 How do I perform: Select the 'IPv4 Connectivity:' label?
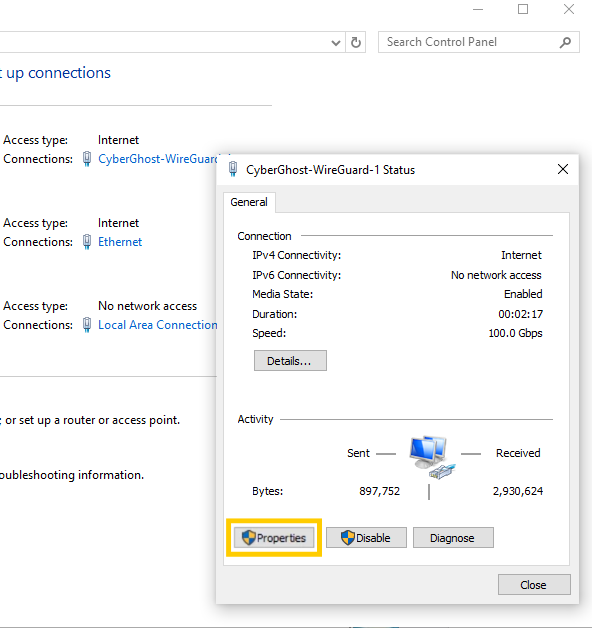(x=296, y=255)
